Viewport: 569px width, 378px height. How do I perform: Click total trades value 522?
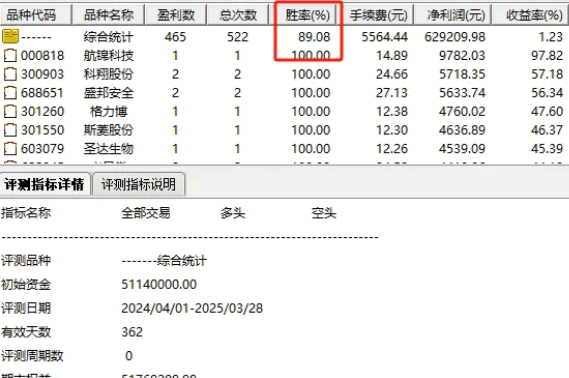238,37
